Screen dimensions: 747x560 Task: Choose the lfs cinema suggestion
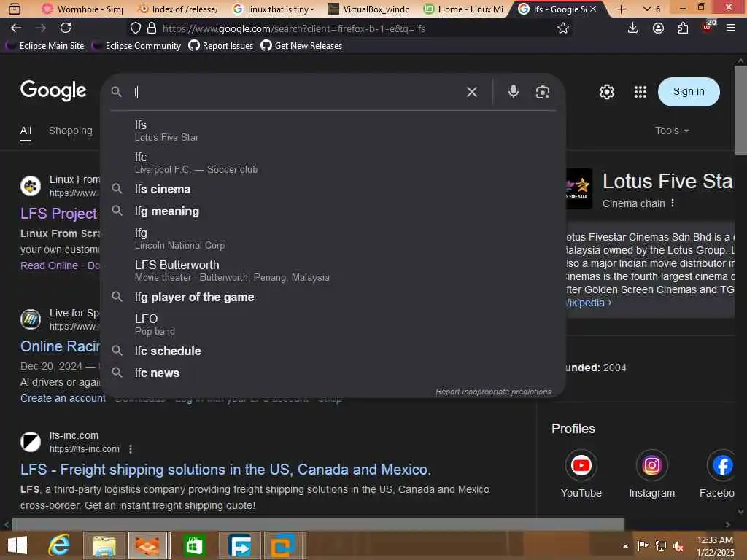(x=333, y=189)
